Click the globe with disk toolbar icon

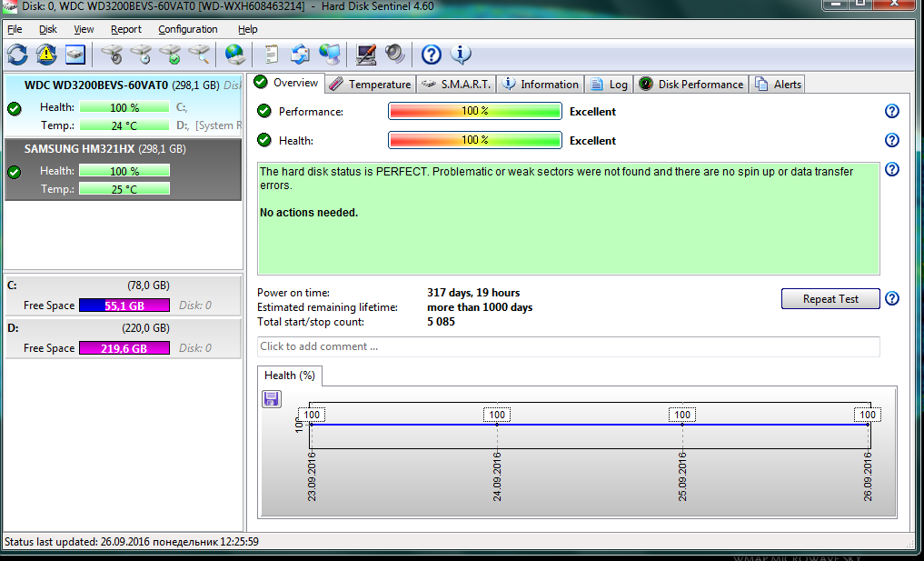coord(235,55)
